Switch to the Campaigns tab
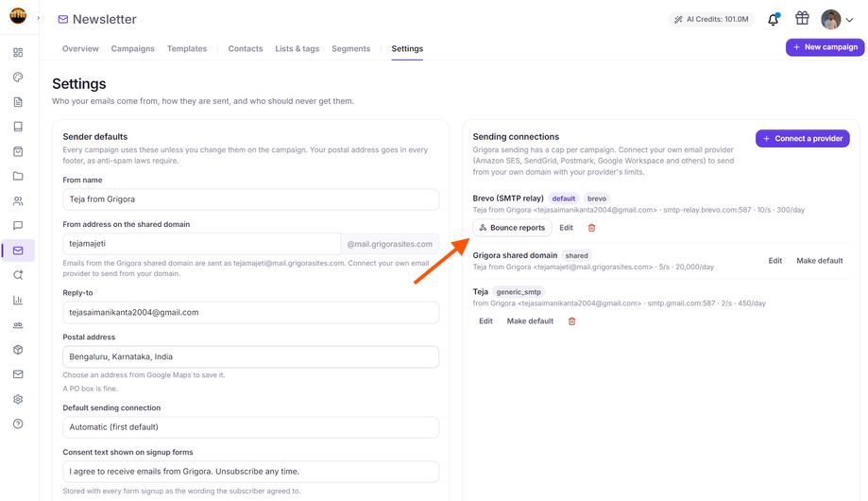 (133, 49)
